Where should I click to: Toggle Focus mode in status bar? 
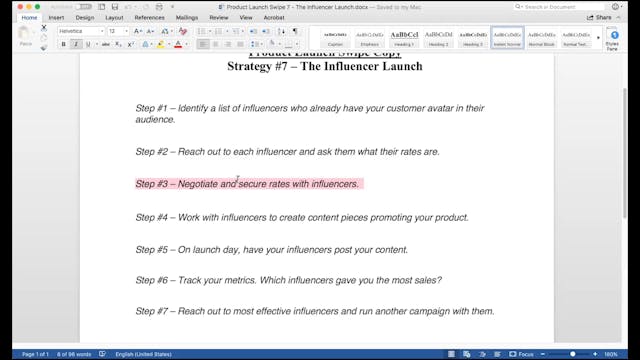521,354
